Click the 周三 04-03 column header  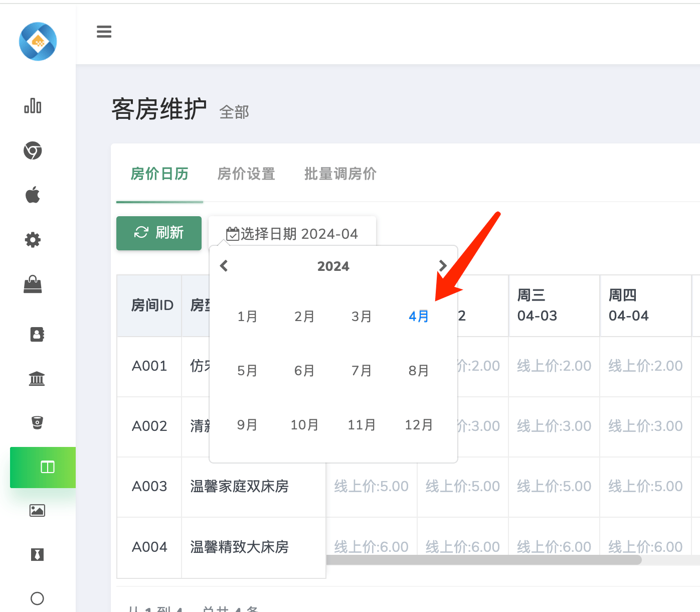coord(554,305)
